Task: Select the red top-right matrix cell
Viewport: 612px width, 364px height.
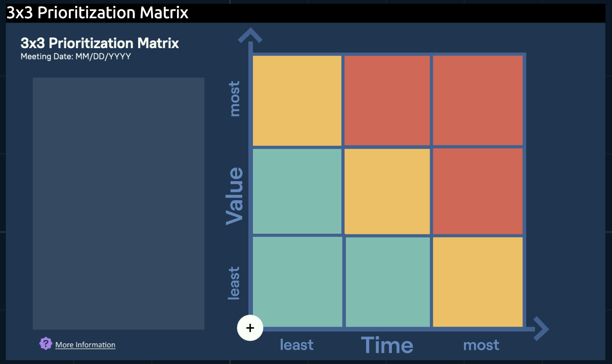Action: pos(478,101)
